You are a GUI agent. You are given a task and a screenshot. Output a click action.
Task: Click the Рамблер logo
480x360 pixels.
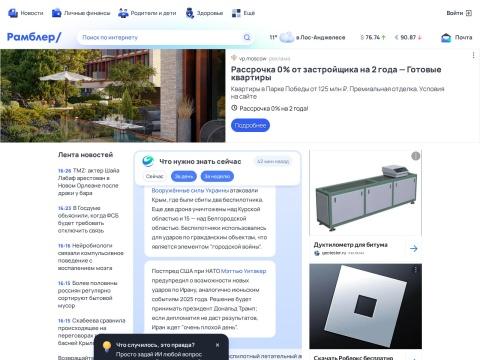pos(34,37)
